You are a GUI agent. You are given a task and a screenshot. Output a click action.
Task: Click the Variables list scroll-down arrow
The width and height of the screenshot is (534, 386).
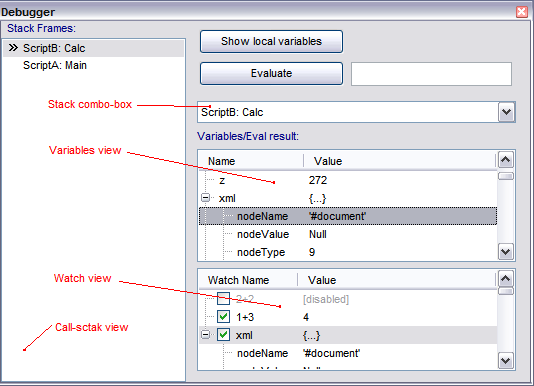point(506,252)
